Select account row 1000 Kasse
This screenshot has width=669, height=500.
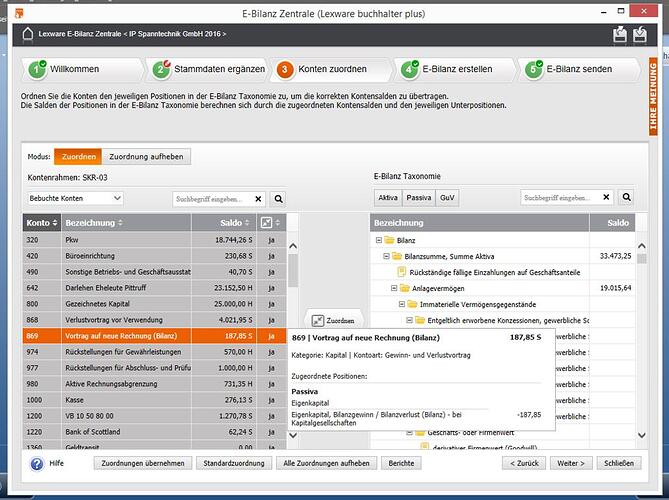154,400
